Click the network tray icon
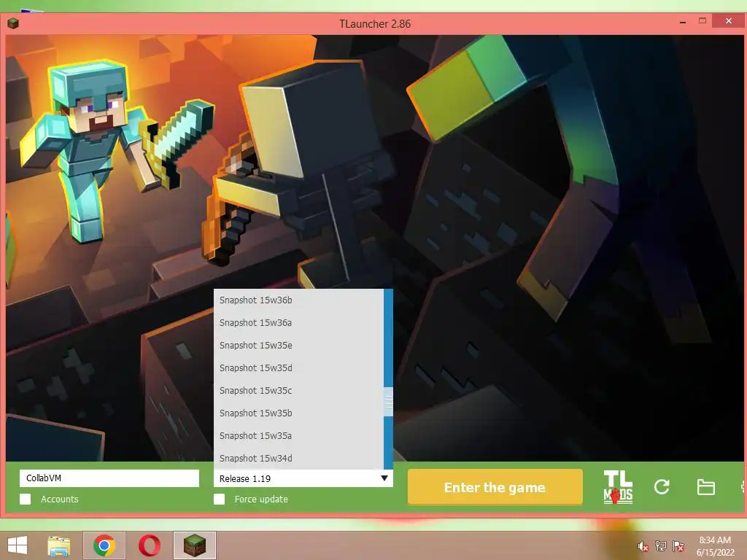 (x=660, y=546)
